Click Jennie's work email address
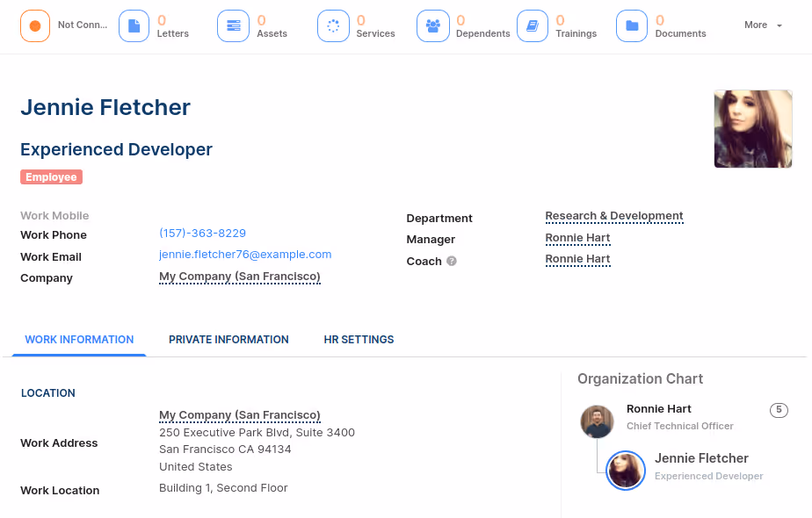This screenshot has height=518, width=812. [x=245, y=254]
